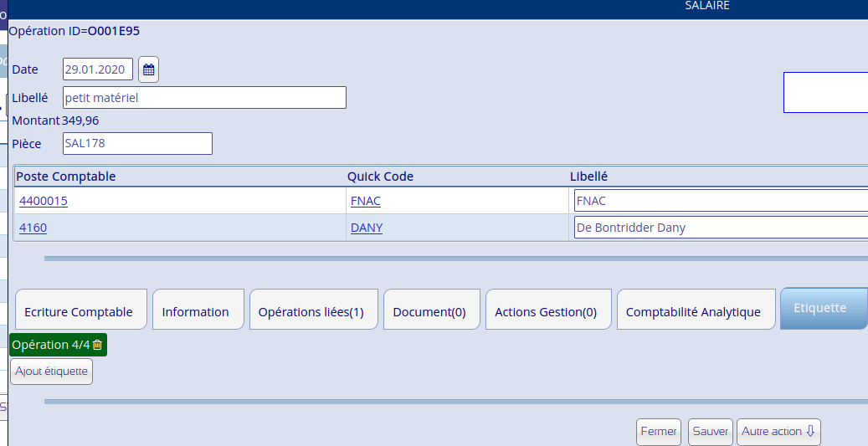Switch to Comptabilité Analytique tab

click(x=693, y=311)
